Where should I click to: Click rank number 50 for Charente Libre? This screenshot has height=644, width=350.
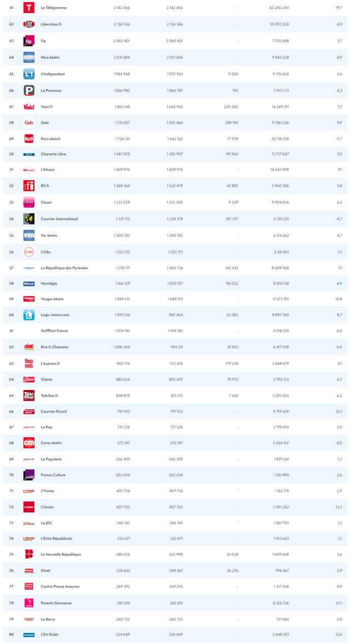[x=11, y=154]
